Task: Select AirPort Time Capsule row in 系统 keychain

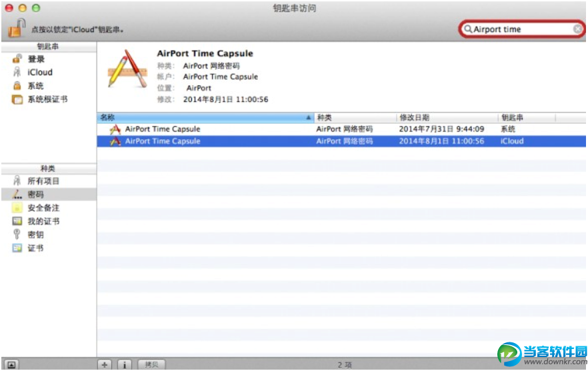Action: point(341,129)
